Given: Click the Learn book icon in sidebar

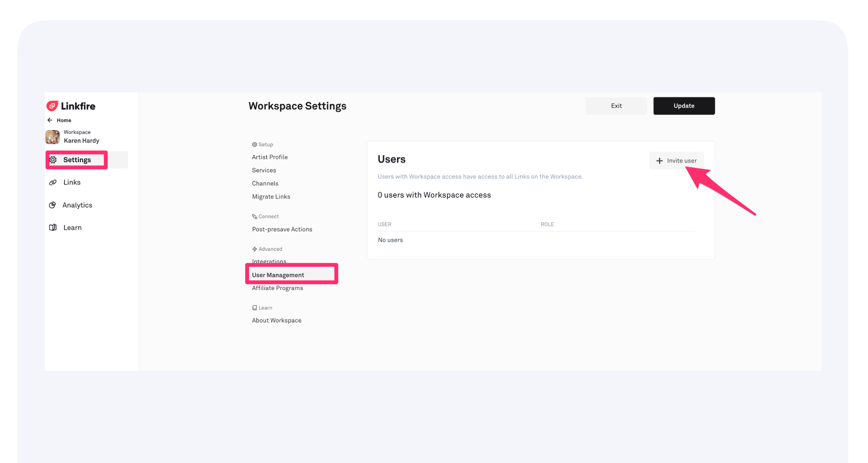Looking at the screenshot, I should pyautogui.click(x=53, y=227).
